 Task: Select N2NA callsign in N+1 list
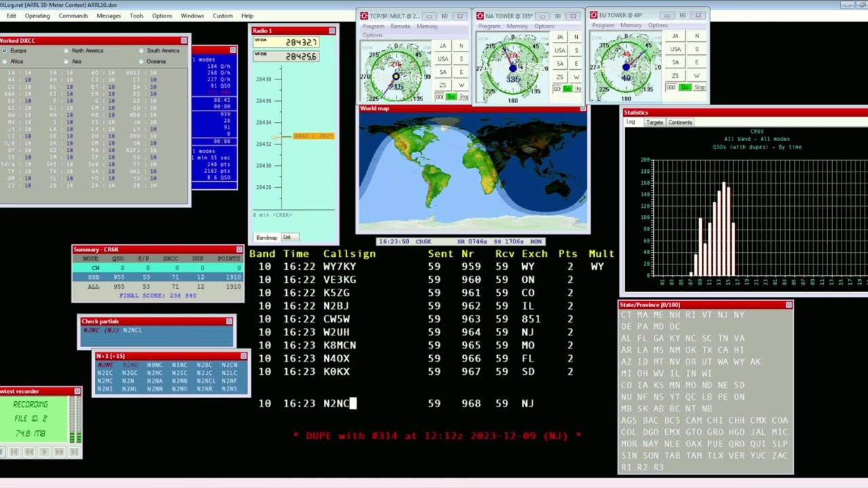pyautogui.click(x=155, y=381)
